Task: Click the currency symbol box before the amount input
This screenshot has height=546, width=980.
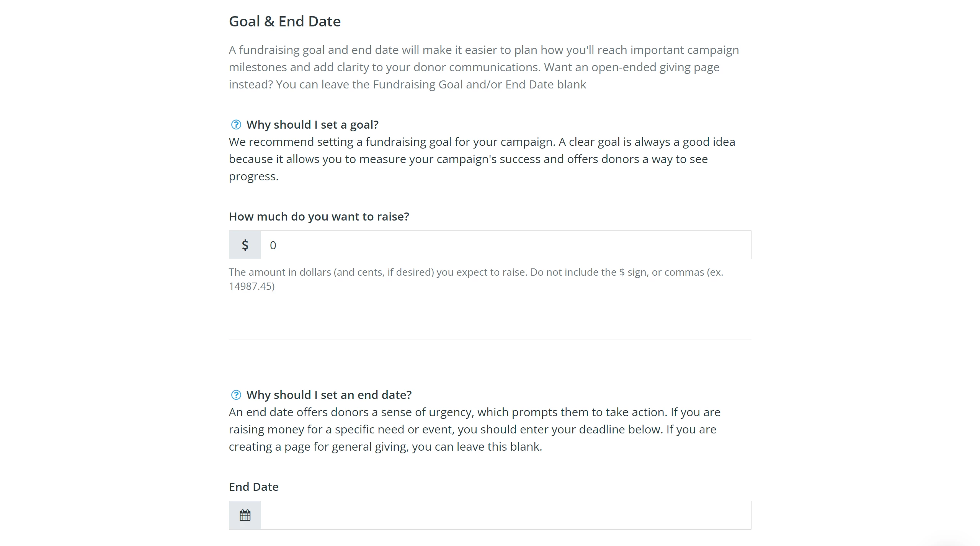Action: (244, 245)
